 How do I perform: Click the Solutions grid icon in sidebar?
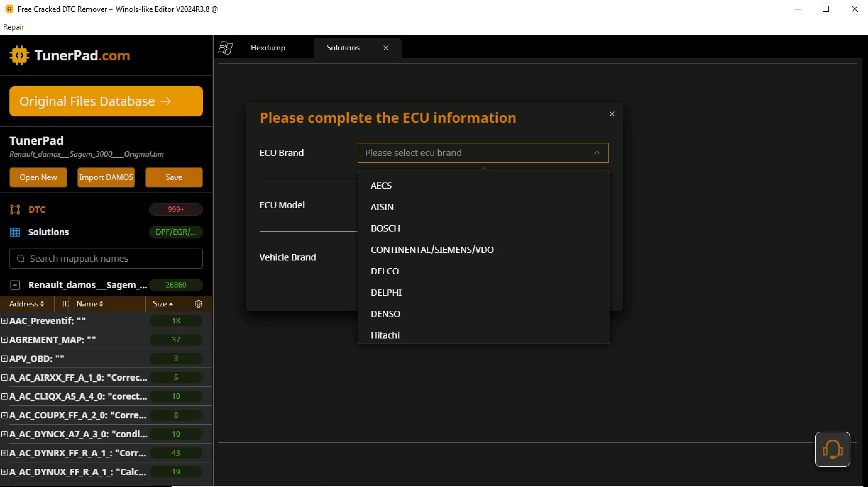click(x=15, y=232)
